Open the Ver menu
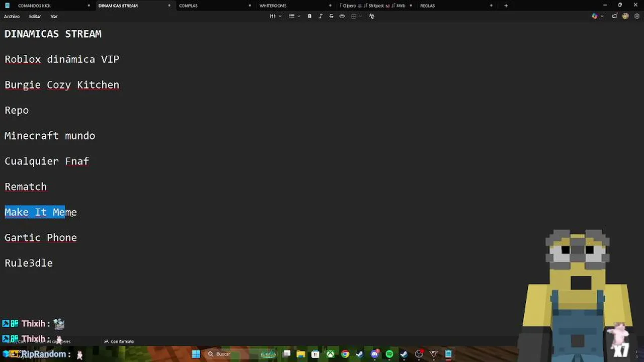The image size is (644, 362). [54, 16]
